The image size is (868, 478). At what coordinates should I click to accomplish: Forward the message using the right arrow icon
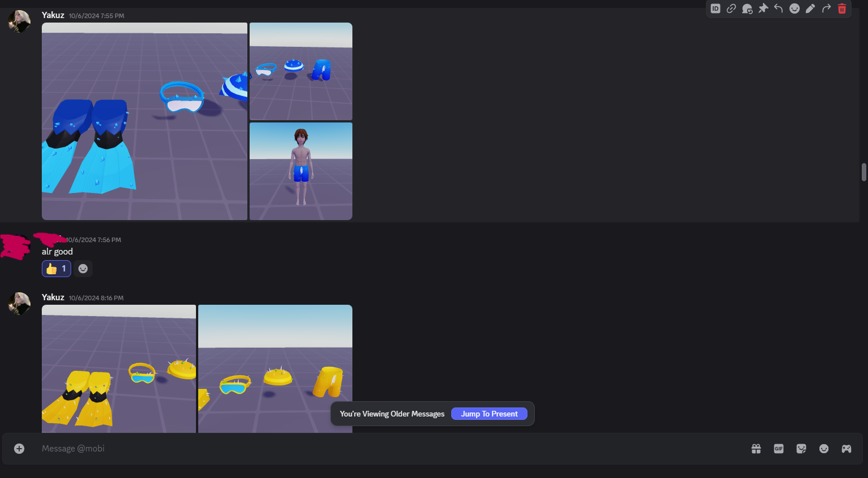click(826, 8)
